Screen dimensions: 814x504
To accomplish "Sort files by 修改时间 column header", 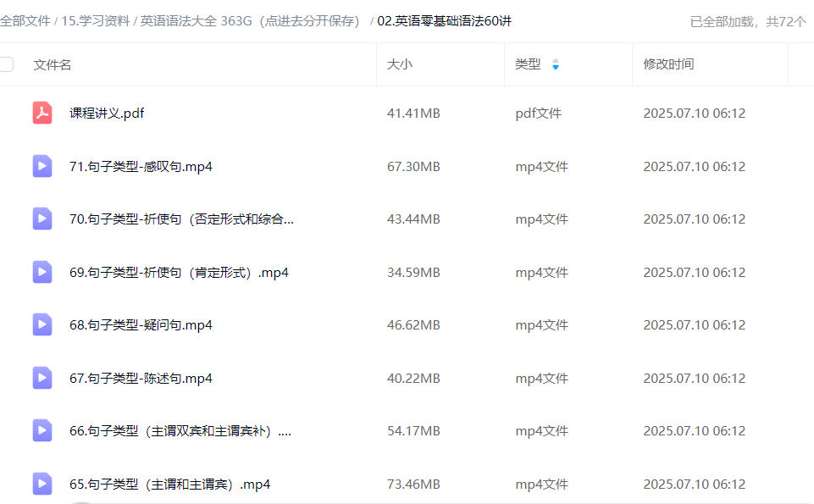I will point(668,64).
